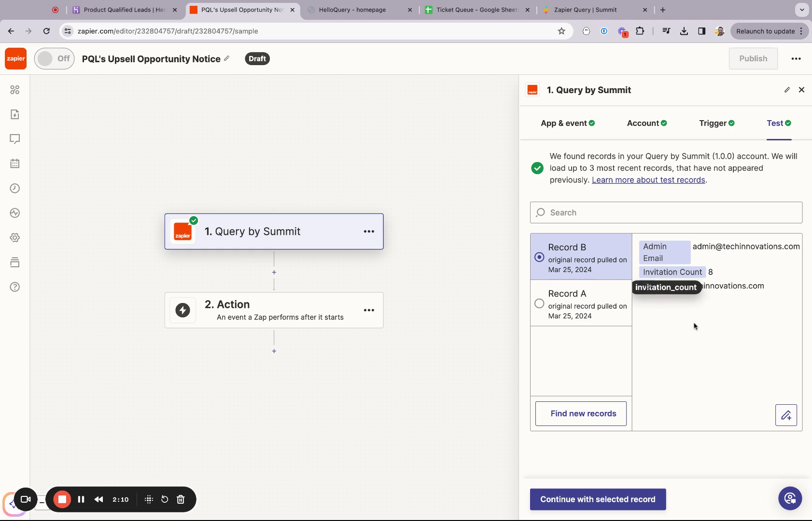Open the help chat bubble icon
The image size is (812, 521).
790,498
